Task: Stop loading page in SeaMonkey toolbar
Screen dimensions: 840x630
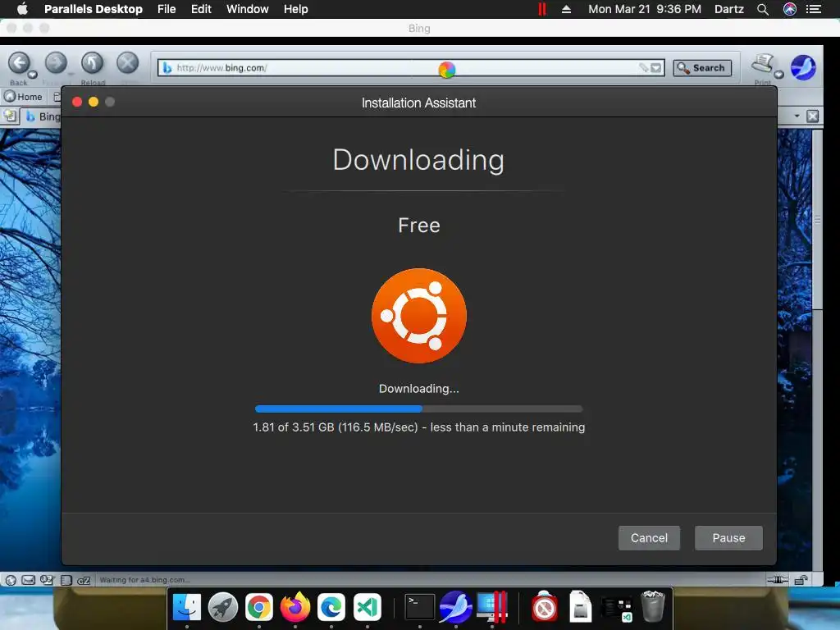Action: point(127,63)
